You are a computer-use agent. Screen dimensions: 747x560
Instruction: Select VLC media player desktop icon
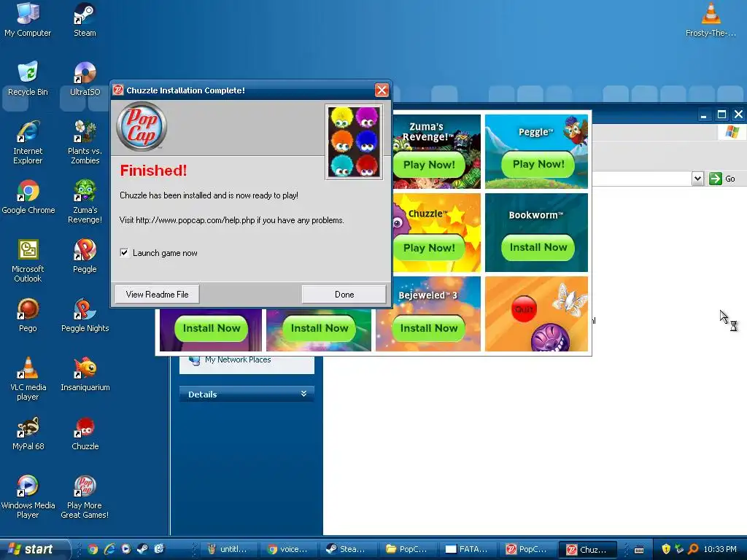coord(28,378)
